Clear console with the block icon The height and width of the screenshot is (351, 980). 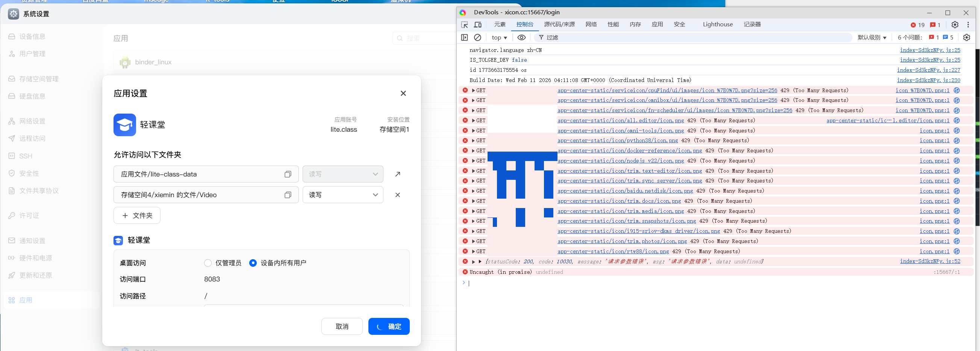[477, 37]
